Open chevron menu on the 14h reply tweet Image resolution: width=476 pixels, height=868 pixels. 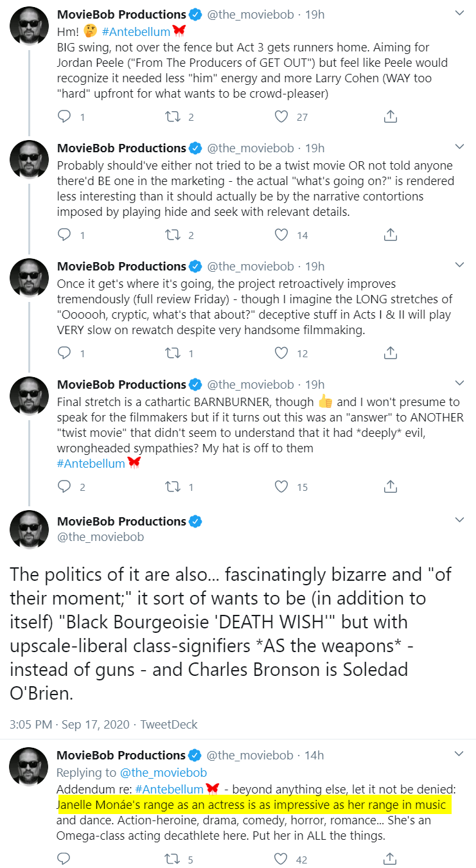(x=459, y=754)
